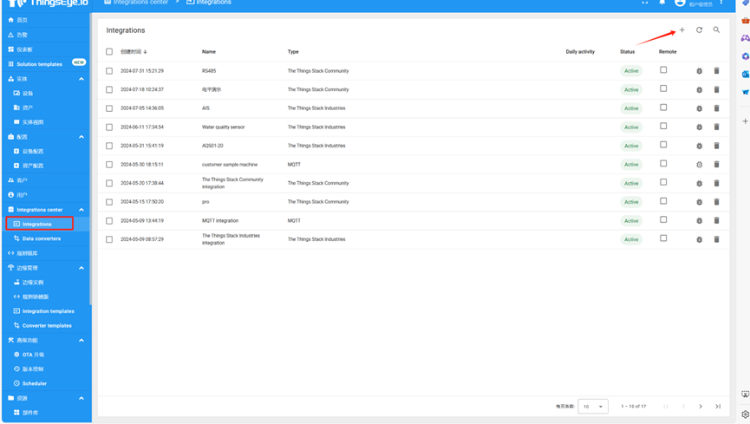Delete the AIS integration
Image resolution: width=750 pixels, height=424 pixels.
pos(717,108)
